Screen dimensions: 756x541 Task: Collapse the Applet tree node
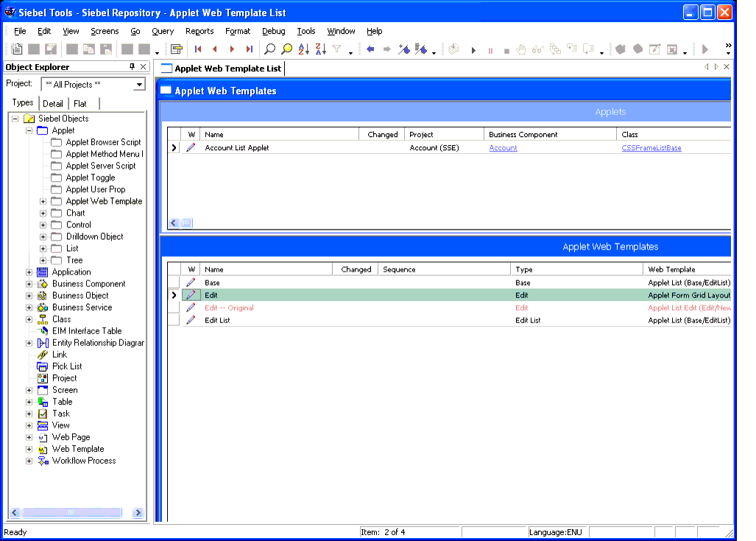click(29, 131)
